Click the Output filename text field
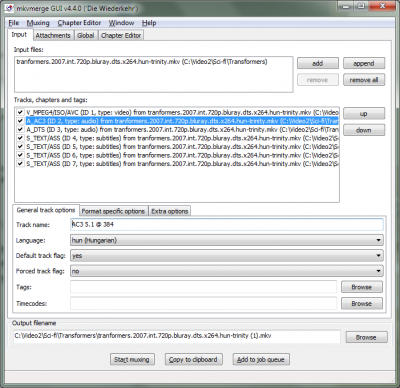The height and width of the screenshot is (388, 400). tap(176, 336)
